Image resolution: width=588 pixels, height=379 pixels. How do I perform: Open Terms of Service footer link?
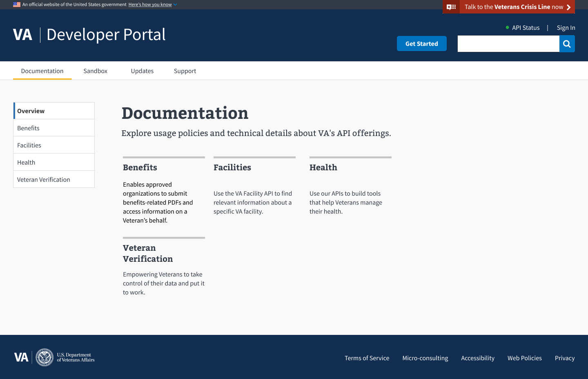(367, 358)
